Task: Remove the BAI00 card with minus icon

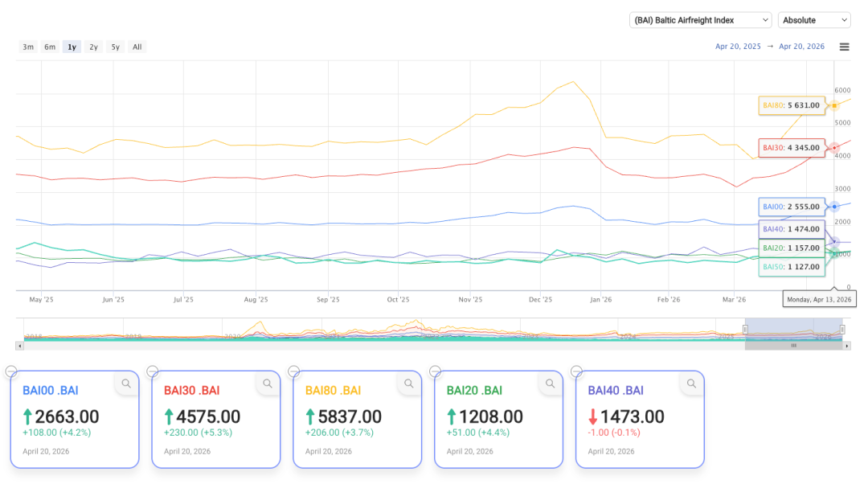Action: 11,371
